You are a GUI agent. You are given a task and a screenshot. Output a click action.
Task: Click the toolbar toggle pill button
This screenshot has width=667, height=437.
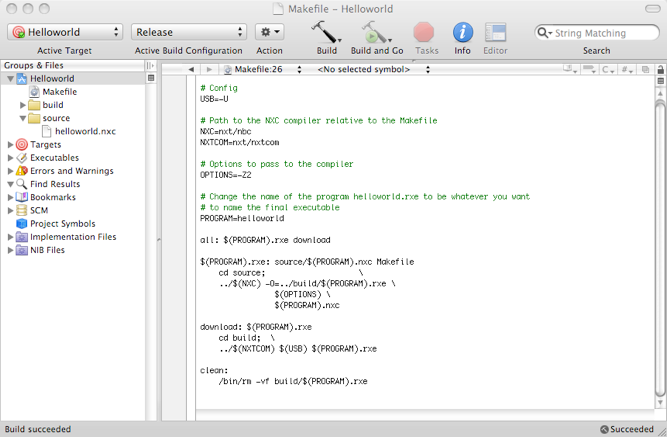pos(653,9)
